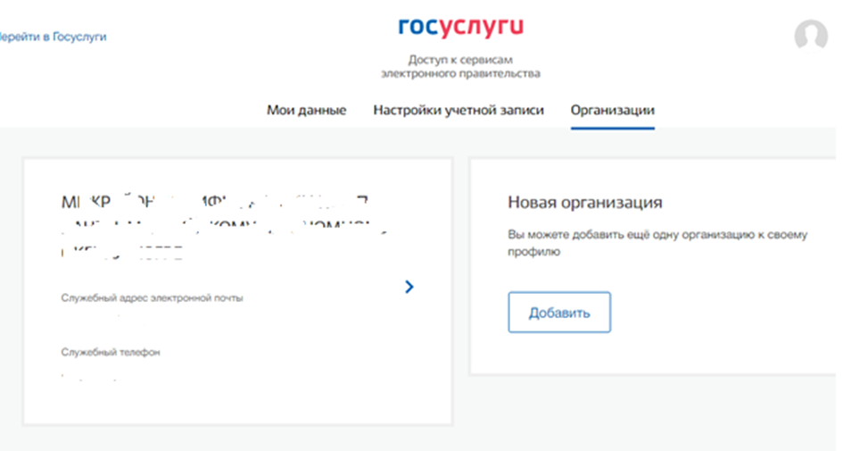Click the Служебный адрес электронной почты label
Screen dimensions: 868x451
(152, 298)
